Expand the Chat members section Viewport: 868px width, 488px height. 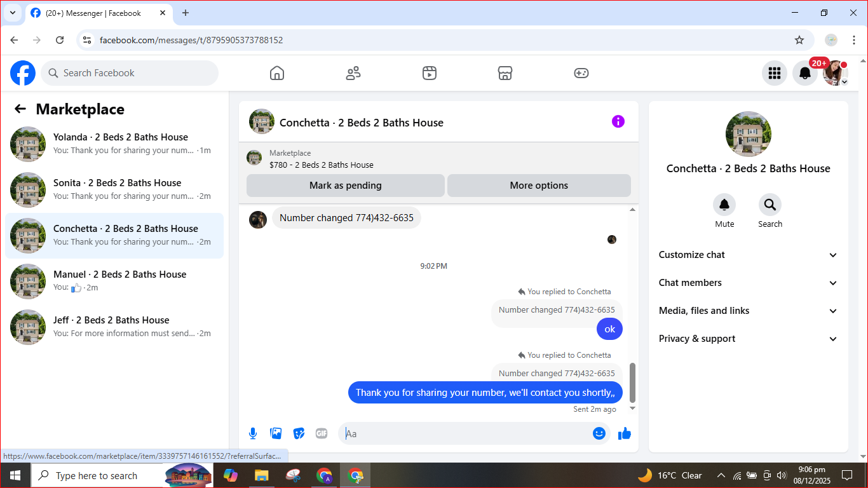[749, 283]
